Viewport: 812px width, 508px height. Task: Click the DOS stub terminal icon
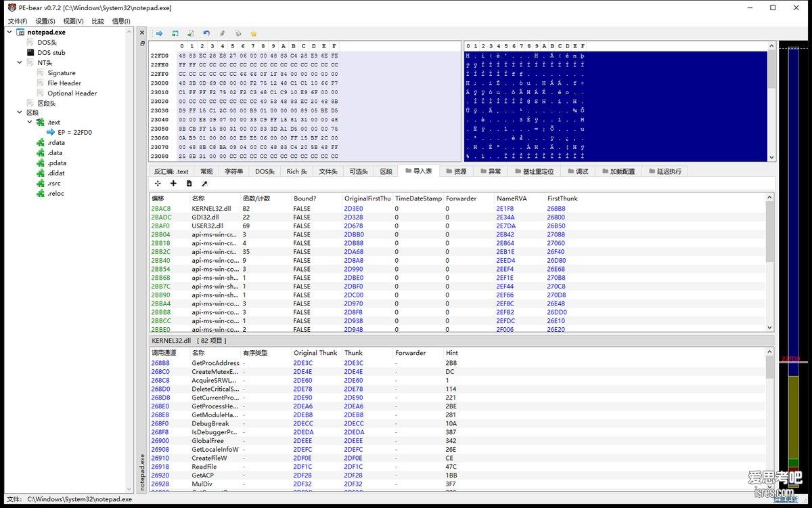(30, 52)
